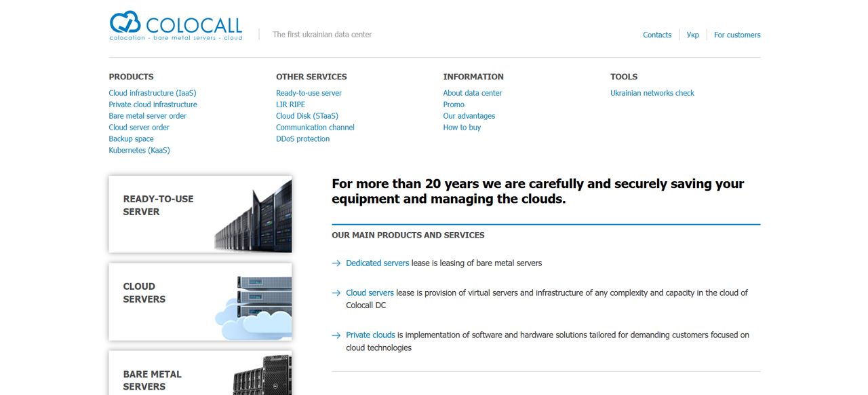Image resolution: width=868 pixels, height=395 pixels.
Task: Follow the Private clouds link
Action: point(370,335)
